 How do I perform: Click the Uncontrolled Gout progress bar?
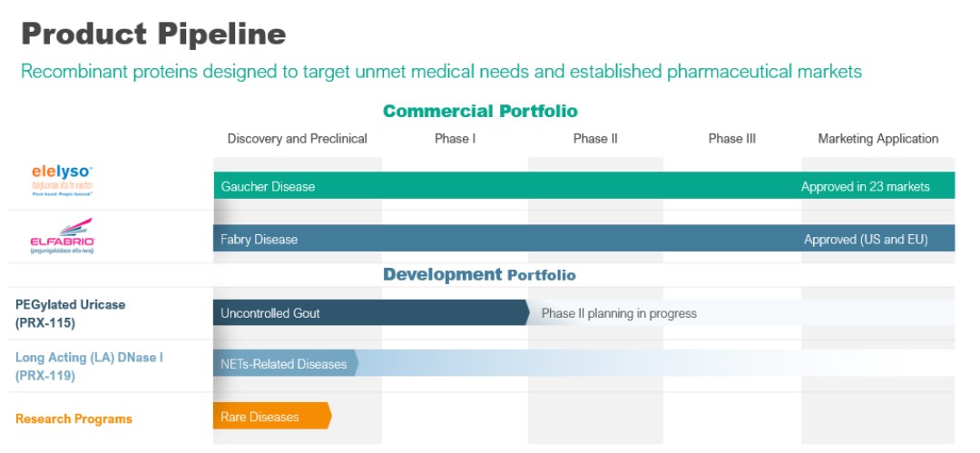pyautogui.click(x=369, y=313)
